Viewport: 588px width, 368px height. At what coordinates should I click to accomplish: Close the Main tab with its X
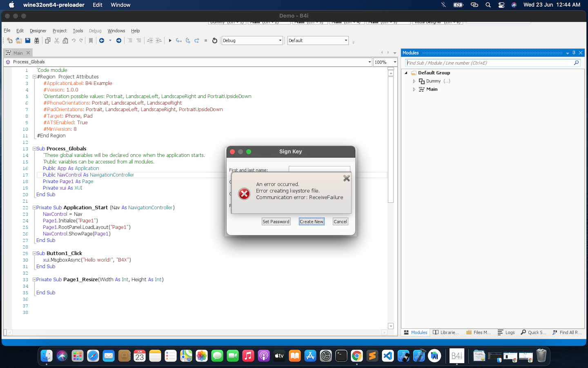click(x=28, y=53)
